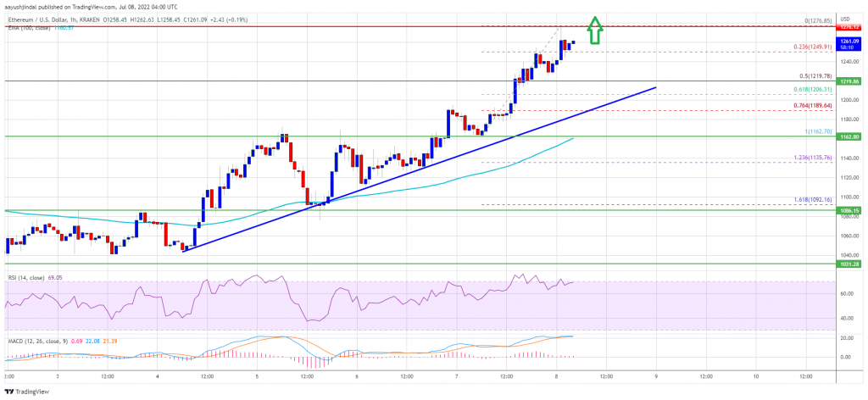
Task: Click the TradingView logo at bottom left
Action: [26, 392]
